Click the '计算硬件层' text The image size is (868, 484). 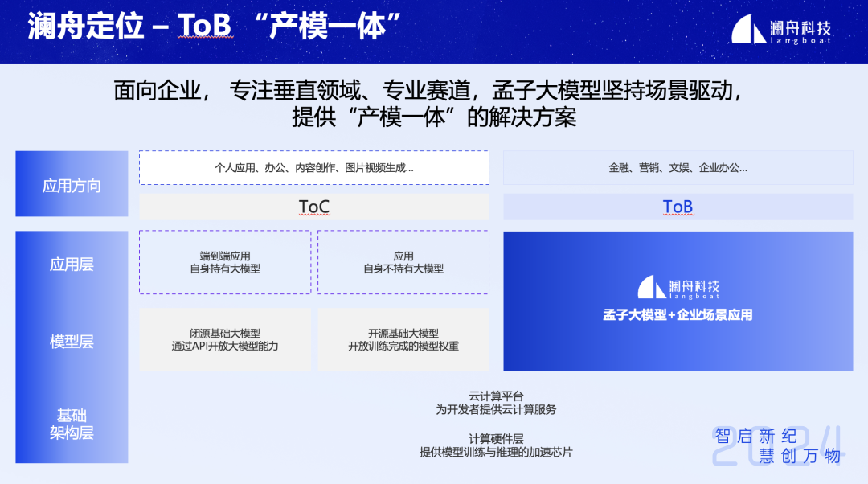(496, 439)
